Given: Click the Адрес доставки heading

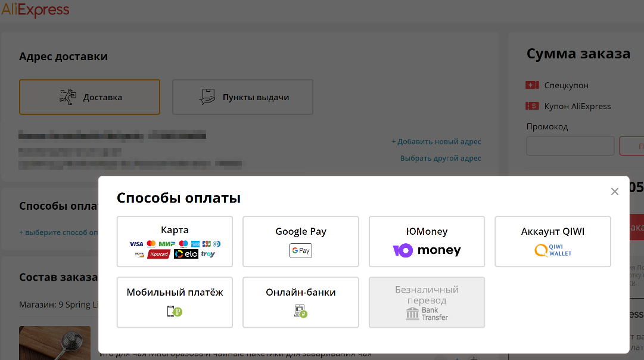Looking at the screenshot, I should point(63,56).
